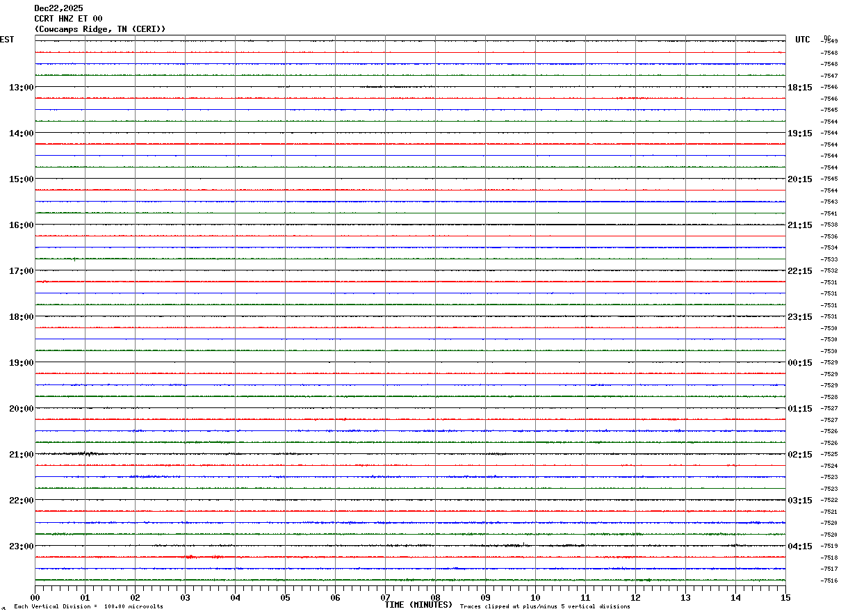Click minute label 15 on time axis
The width and height of the screenshot is (841, 616).
click(x=785, y=597)
